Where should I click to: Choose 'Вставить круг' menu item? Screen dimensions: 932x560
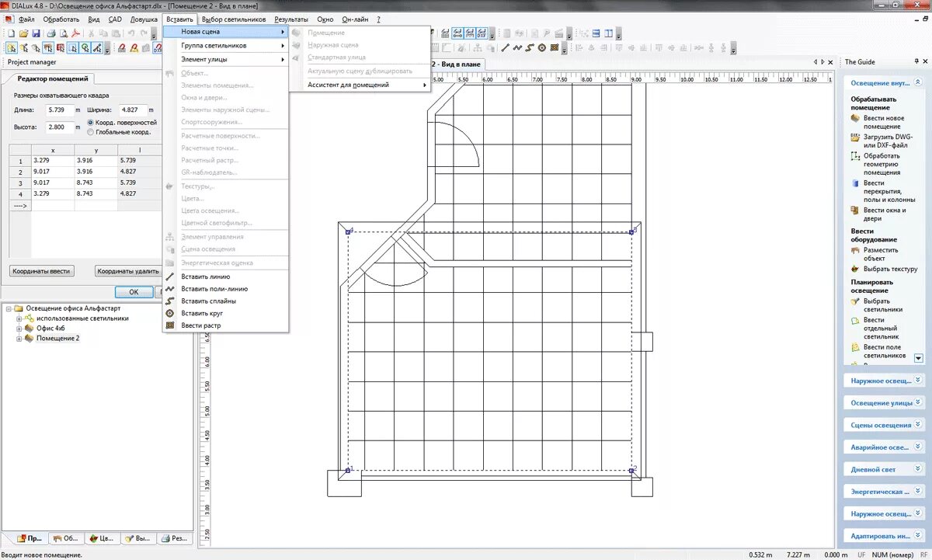click(225, 313)
